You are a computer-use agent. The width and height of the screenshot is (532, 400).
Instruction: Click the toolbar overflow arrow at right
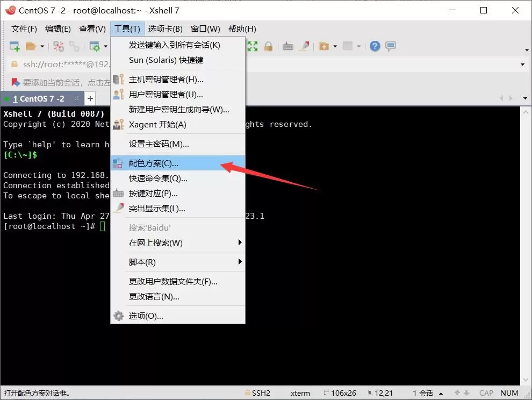coord(527,50)
